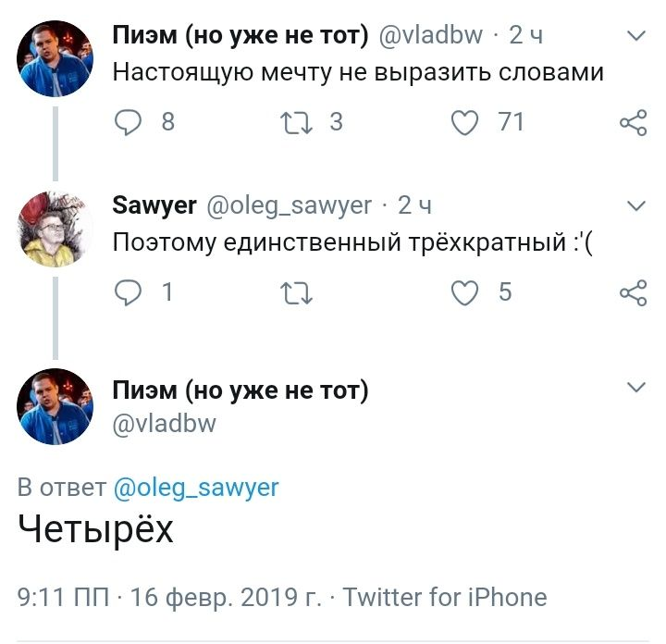
Task: Open dropdown menu on the Четырёх tweet
Action: pyautogui.click(x=636, y=388)
